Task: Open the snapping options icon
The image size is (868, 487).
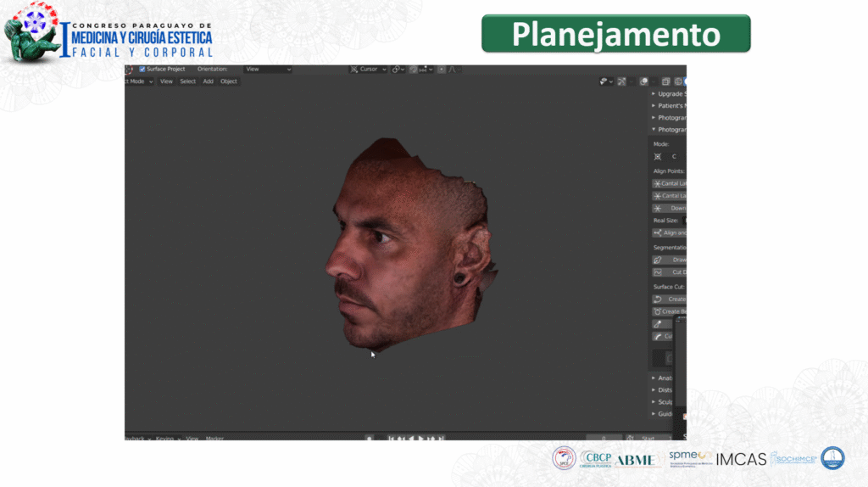Action: click(426, 70)
